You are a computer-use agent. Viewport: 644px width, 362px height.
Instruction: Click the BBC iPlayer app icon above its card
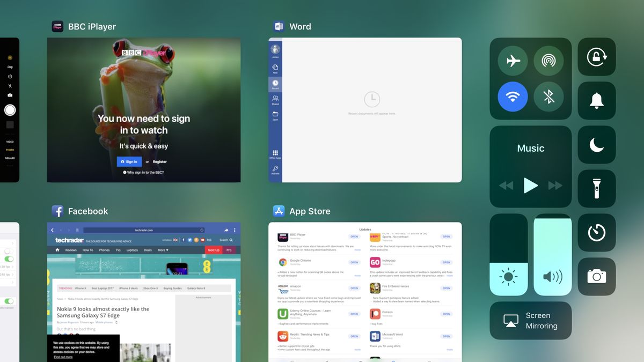point(57,26)
